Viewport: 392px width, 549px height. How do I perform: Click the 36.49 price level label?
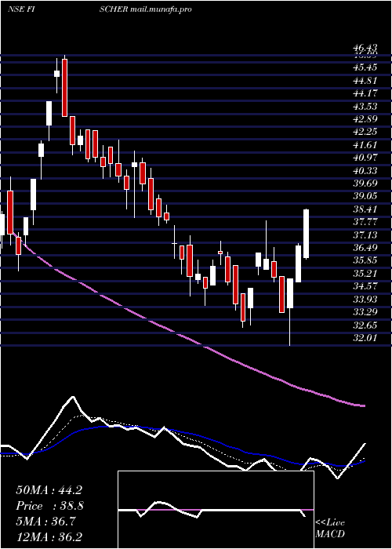pyautogui.click(x=365, y=248)
